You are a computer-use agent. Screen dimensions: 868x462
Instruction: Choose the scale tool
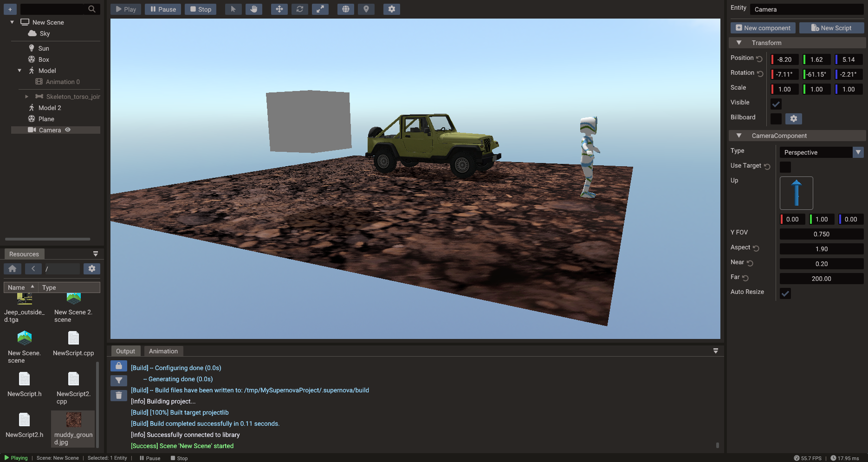point(320,9)
